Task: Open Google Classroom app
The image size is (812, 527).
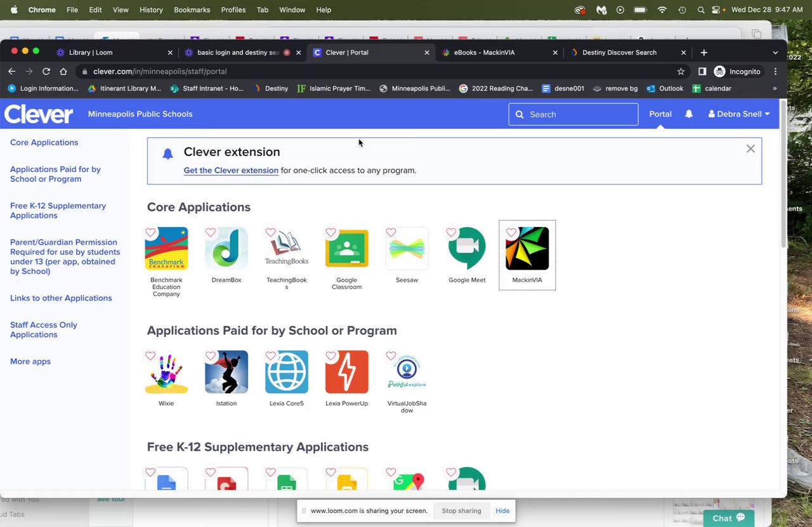Action: (x=346, y=249)
